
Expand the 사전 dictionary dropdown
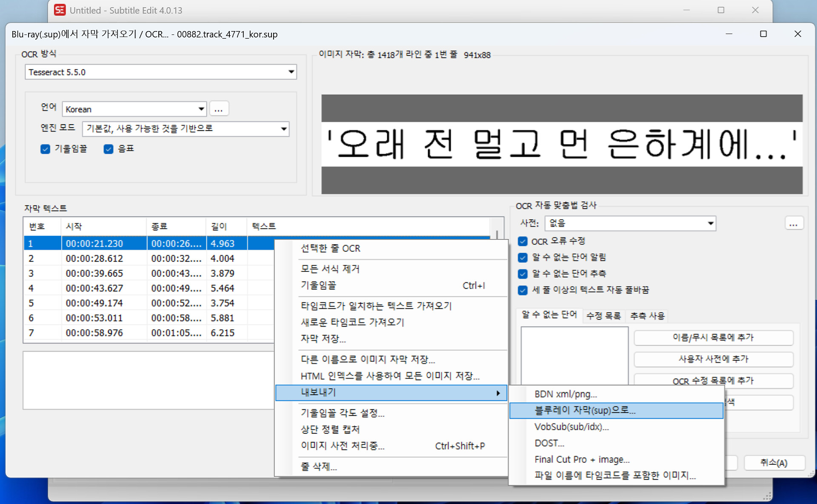click(710, 223)
